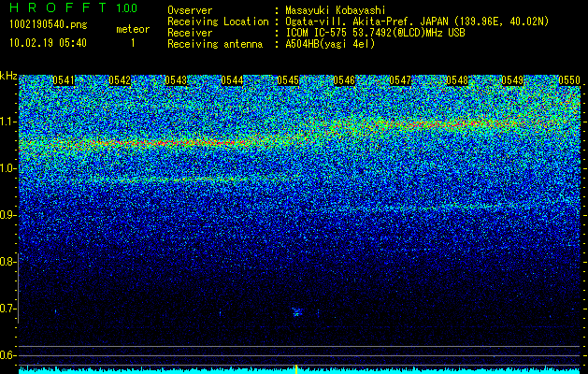The image size is (588, 374).
Task: Click the 0.6 kHz axis label
Action: [x=7, y=355]
